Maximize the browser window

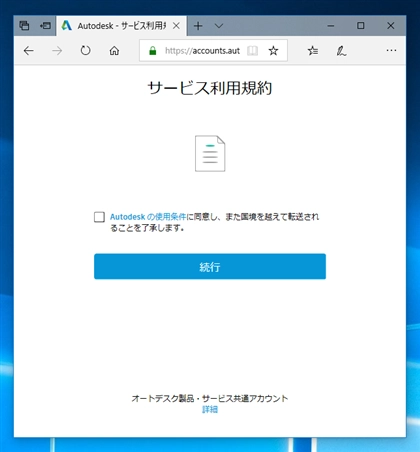[x=360, y=26]
